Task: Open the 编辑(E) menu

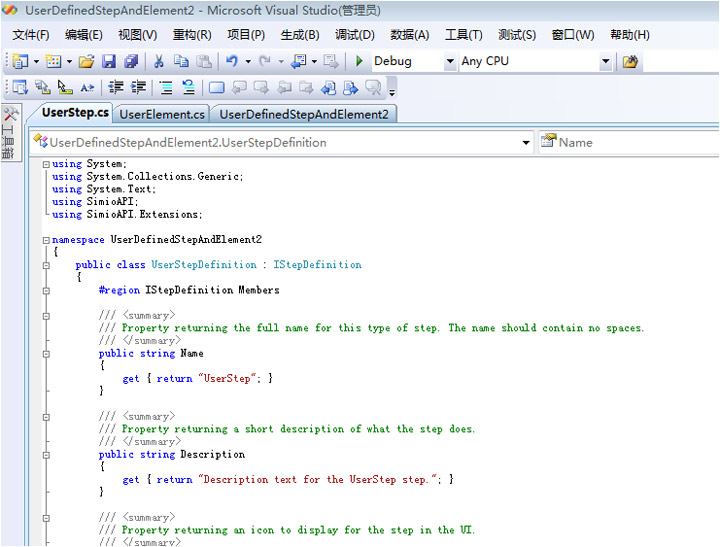Action: [84, 35]
